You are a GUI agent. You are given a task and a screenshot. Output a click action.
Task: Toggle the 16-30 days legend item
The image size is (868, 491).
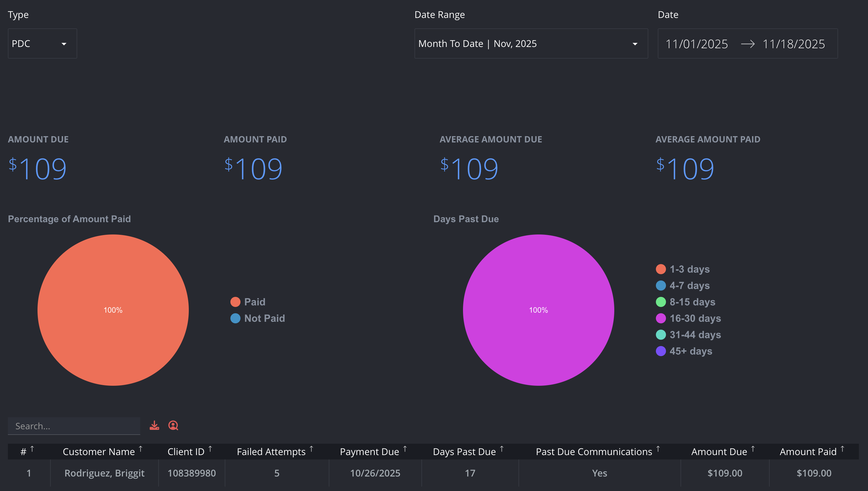click(688, 318)
